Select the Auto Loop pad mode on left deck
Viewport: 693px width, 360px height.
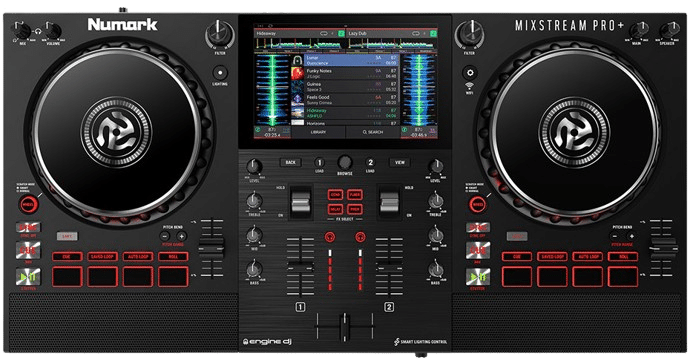click(x=138, y=257)
